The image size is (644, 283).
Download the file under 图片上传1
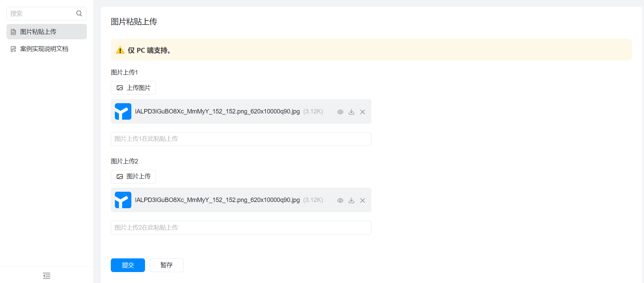[x=351, y=112]
